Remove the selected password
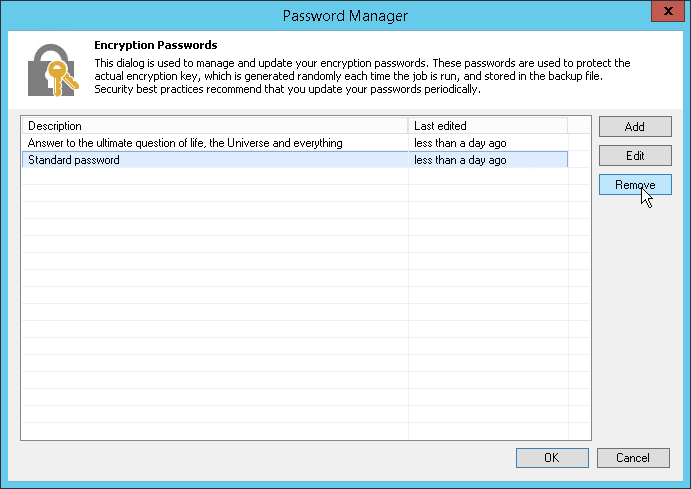 coord(633,185)
